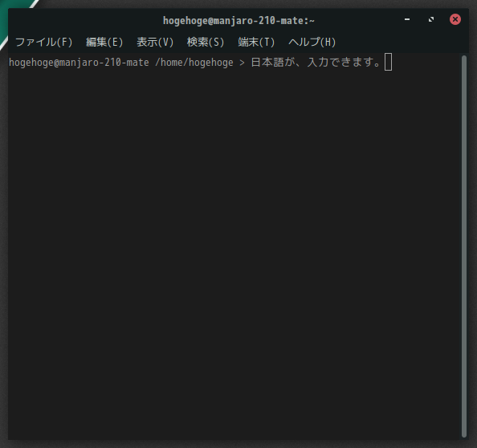Open the ヘルプ(H) menu
This screenshot has height=448, width=477.
coord(312,42)
